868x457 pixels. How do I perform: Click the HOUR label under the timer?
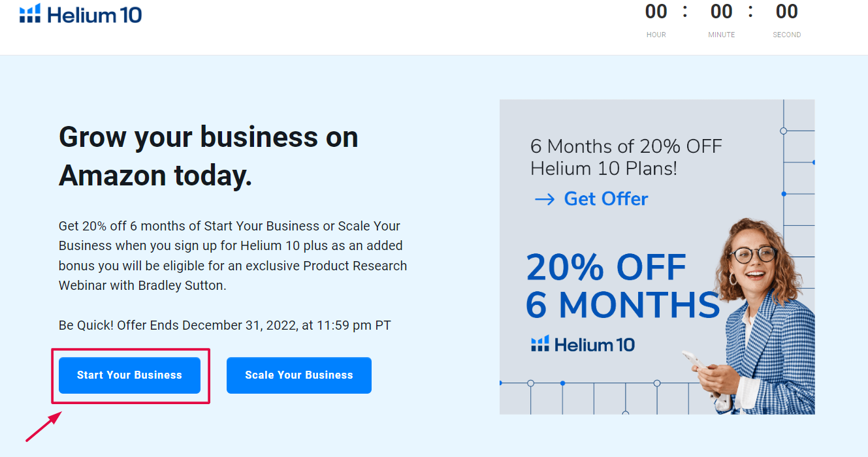pyautogui.click(x=656, y=35)
